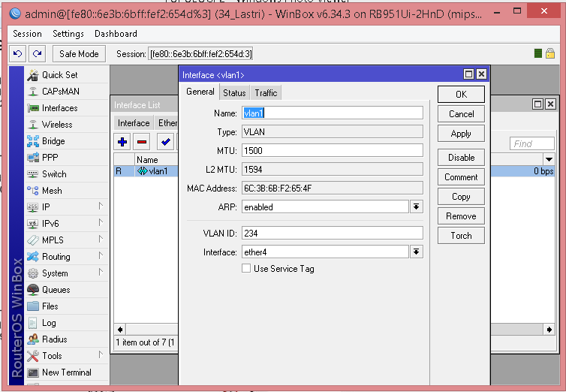Click the Copy button
Image resolution: width=566 pixels, height=392 pixels.
(461, 196)
